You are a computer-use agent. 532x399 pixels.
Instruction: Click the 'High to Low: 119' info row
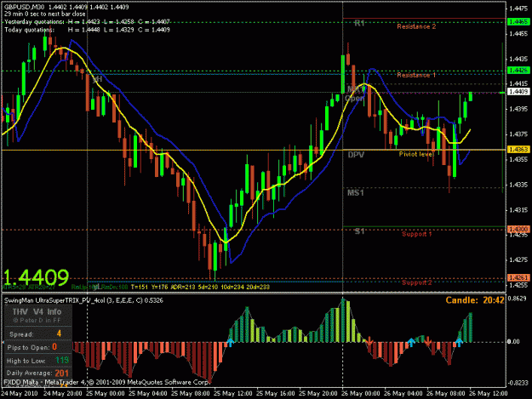(x=38, y=361)
